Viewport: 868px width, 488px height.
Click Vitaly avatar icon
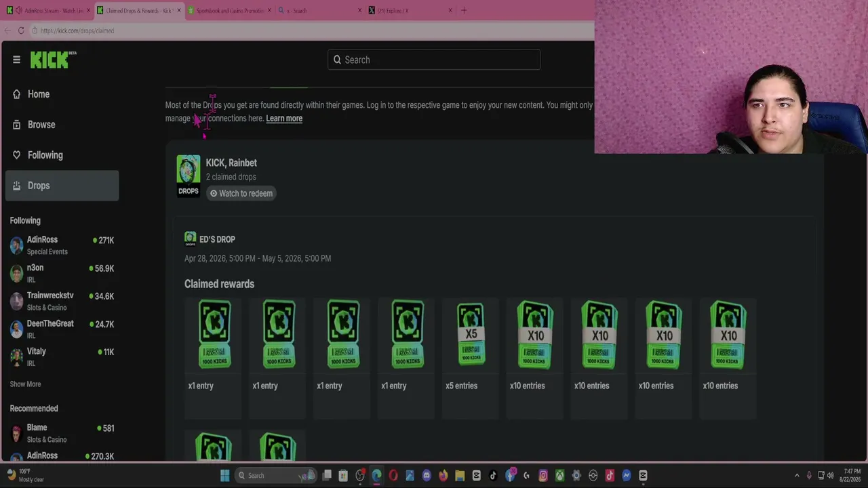[x=16, y=357]
